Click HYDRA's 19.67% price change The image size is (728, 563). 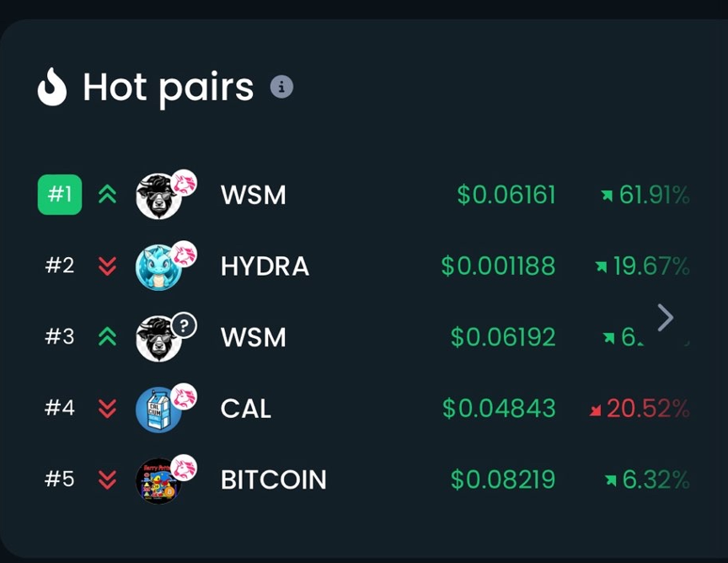click(x=645, y=267)
